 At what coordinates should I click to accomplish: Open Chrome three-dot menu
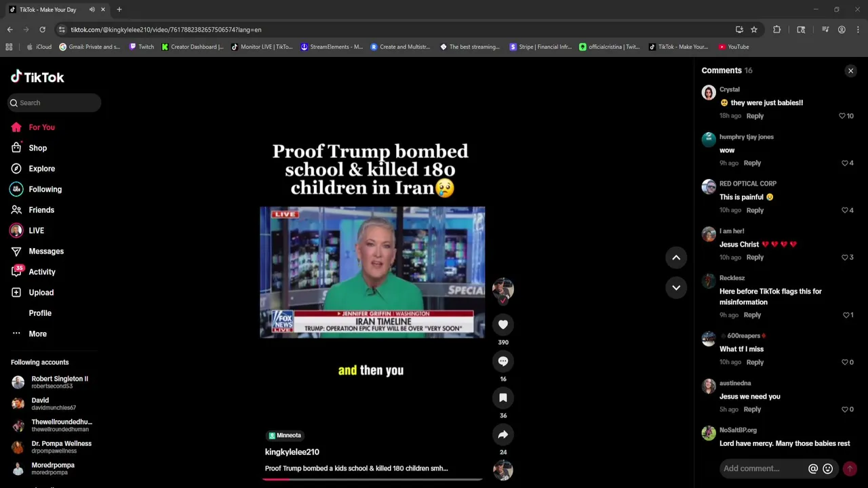858,30
